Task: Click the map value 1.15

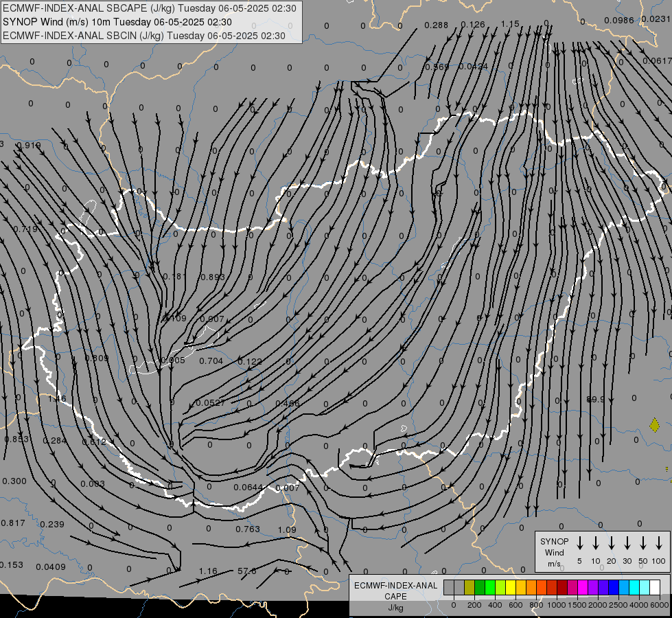Action: pos(510,24)
